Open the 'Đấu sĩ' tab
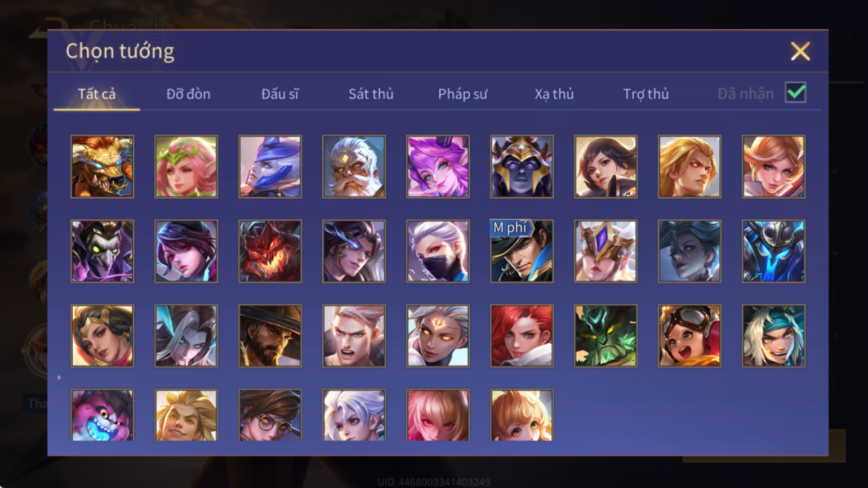Screen dimensions: 868x488 280,94
